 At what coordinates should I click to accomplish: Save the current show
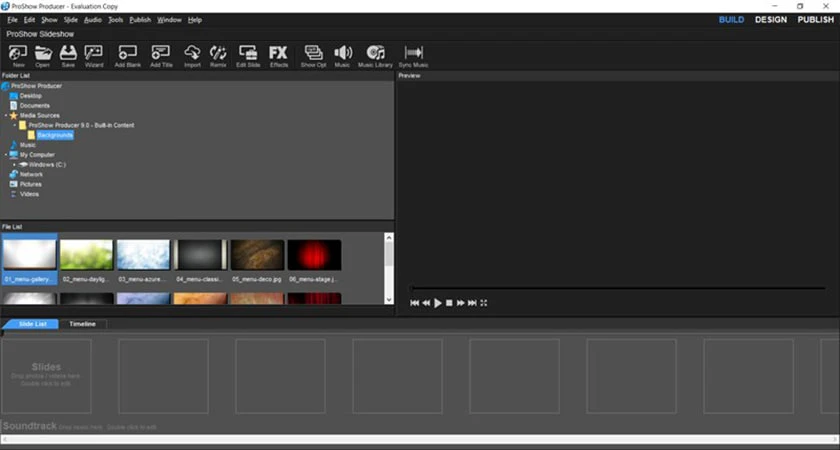68,56
